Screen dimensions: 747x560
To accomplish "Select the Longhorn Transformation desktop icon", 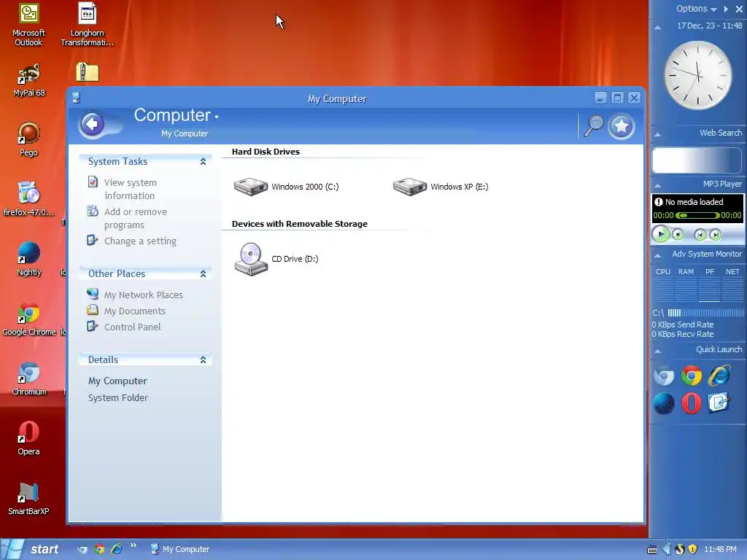I will click(88, 25).
